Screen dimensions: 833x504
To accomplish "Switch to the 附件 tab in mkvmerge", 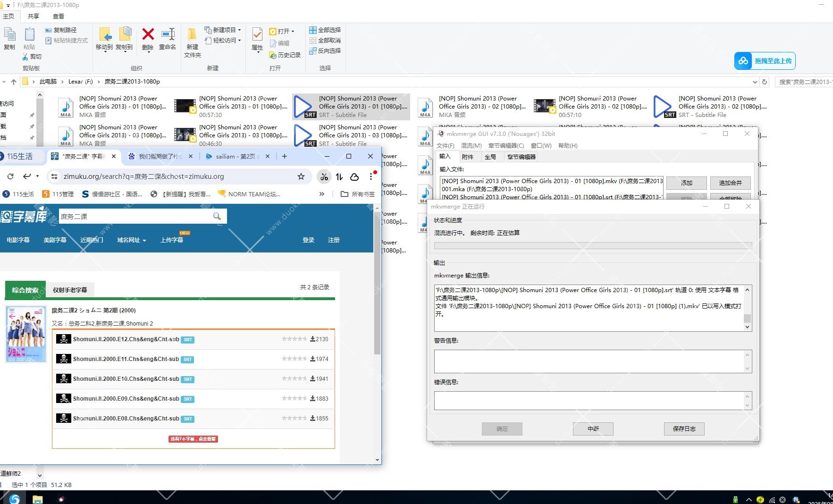I will click(467, 157).
